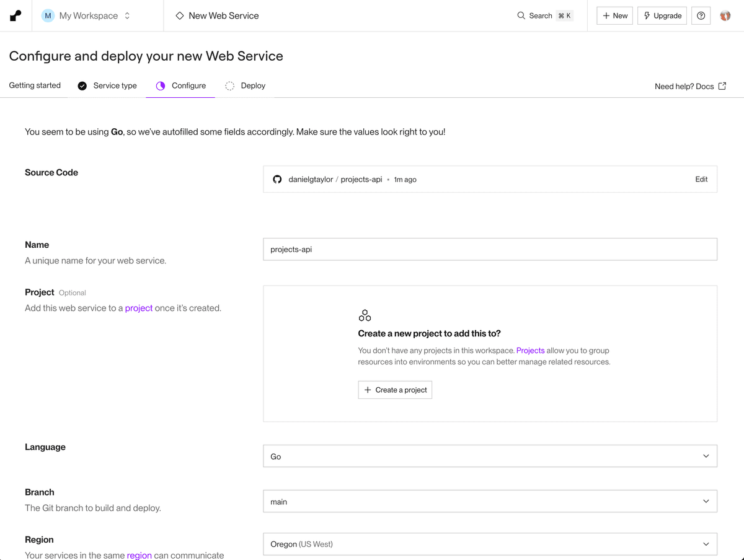Click the Search magnifier in header
The width and height of the screenshot is (744, 560).
pyautogui.click(x=521, y=15)
